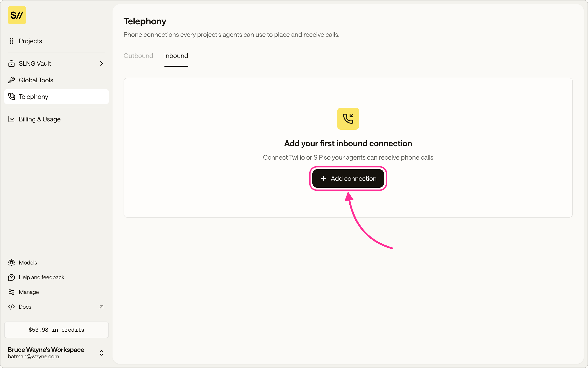Click the Help and feedback question icon
This screenshot has width=588, height=368.
coord(11,277)
